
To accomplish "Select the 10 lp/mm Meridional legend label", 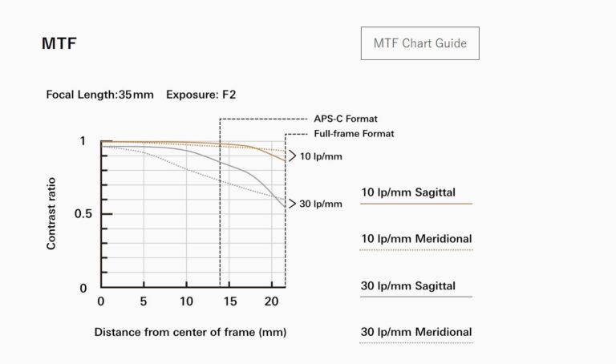I will (x=416, y=238).
